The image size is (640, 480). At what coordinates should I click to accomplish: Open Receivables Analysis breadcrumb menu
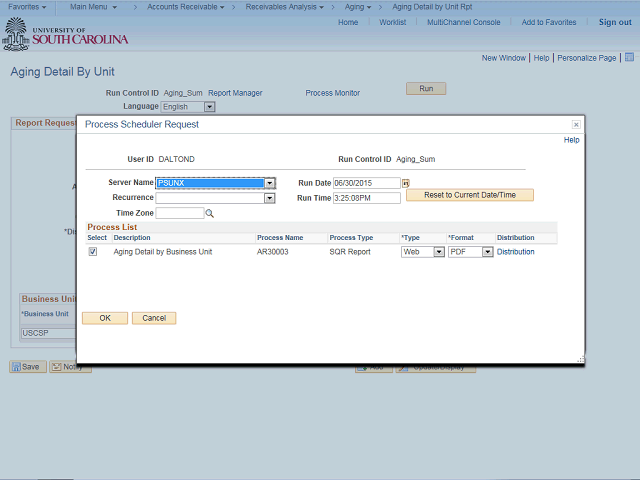pyautogui.click(x=284, y=7)
